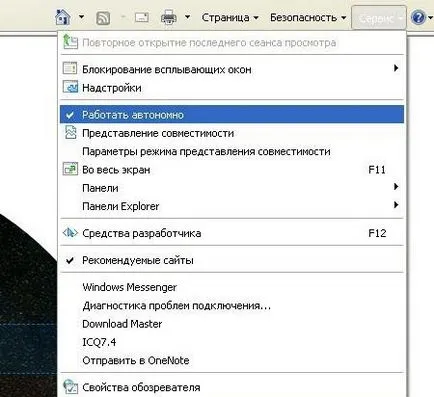Open the Print dropdown arrow

pyautogui.click(x=188, y=17)
